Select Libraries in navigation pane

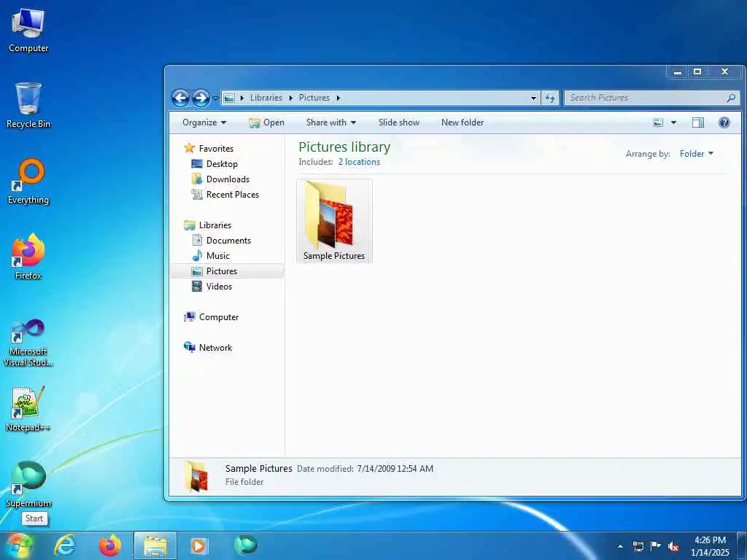[208, 225]
